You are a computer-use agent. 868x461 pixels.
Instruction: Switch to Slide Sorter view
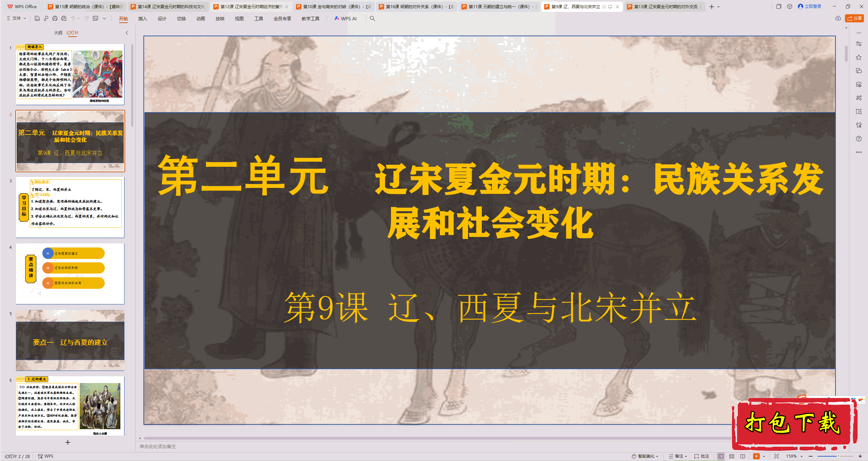(732, 456)
